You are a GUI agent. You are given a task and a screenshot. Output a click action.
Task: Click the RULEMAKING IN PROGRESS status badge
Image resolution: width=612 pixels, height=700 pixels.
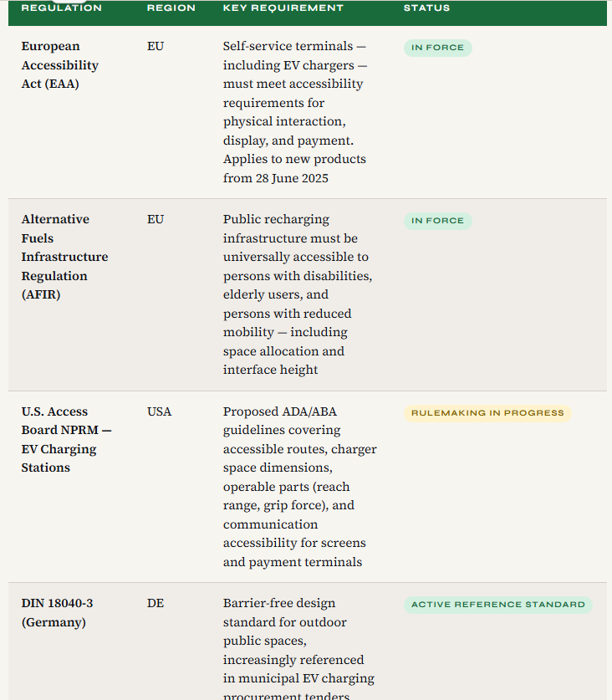click(487, 413)
